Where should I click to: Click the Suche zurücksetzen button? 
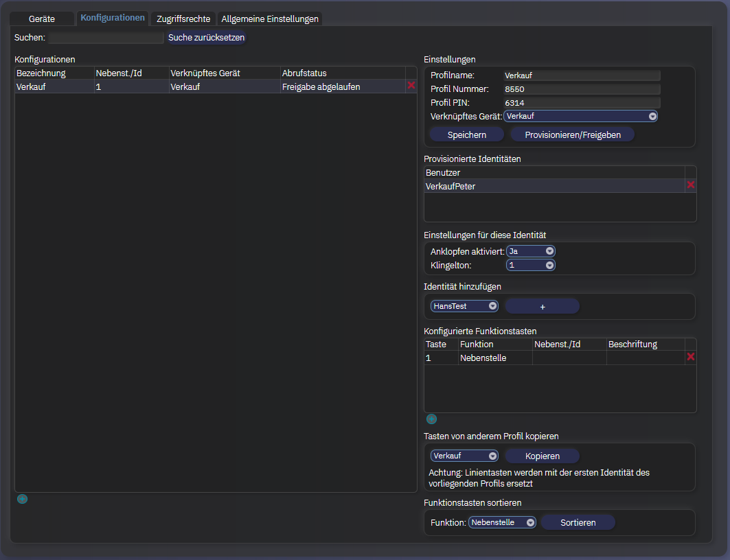206,38
